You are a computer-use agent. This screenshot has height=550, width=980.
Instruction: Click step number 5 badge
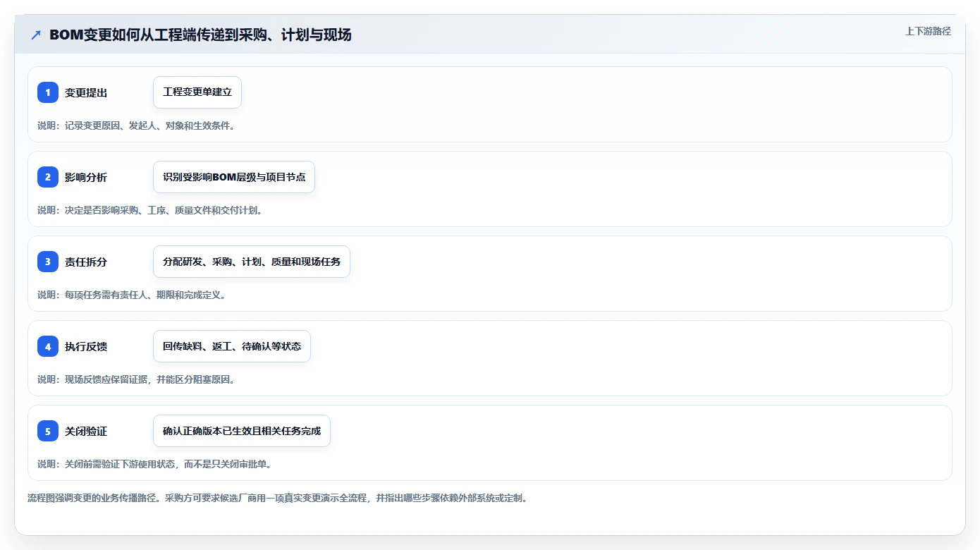click(48, 431)
